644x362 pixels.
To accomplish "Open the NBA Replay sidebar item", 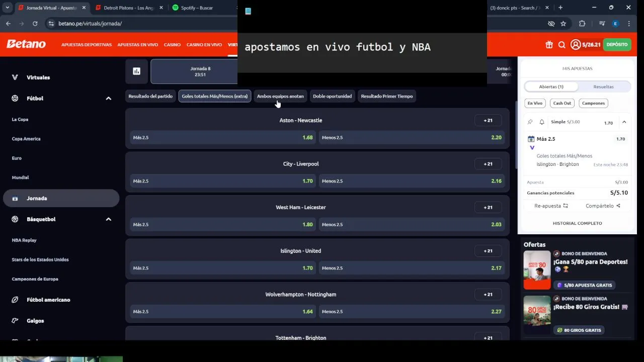I will pos(24,240).
